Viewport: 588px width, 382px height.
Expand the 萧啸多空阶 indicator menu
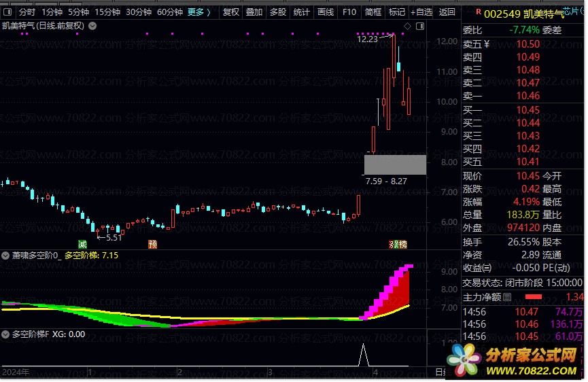click(5, 256)
